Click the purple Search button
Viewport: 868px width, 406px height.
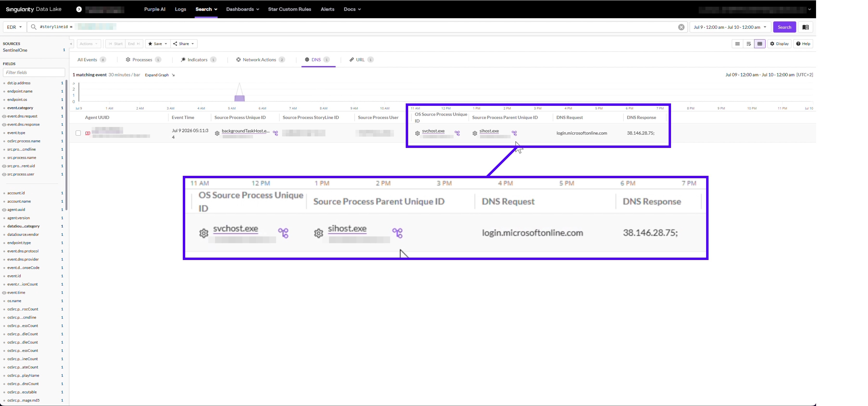[x=784, y=27]
